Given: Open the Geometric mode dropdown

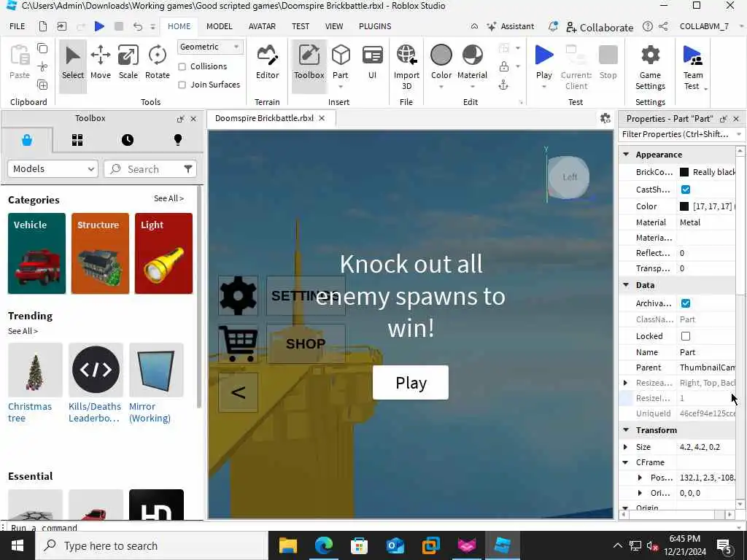Looking at the screenshot, I should pos(209,47).
